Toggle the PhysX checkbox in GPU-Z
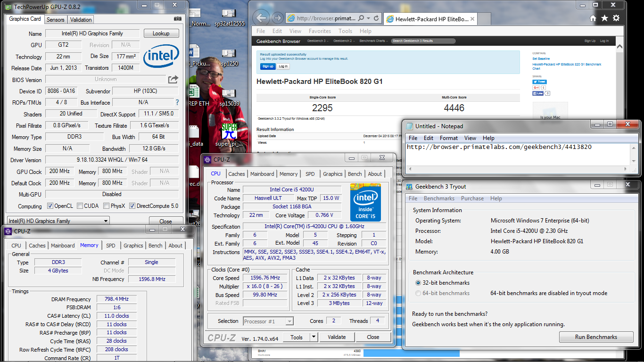Image resolution: width=644 pixels, height=362 pixels. (106, 206)
